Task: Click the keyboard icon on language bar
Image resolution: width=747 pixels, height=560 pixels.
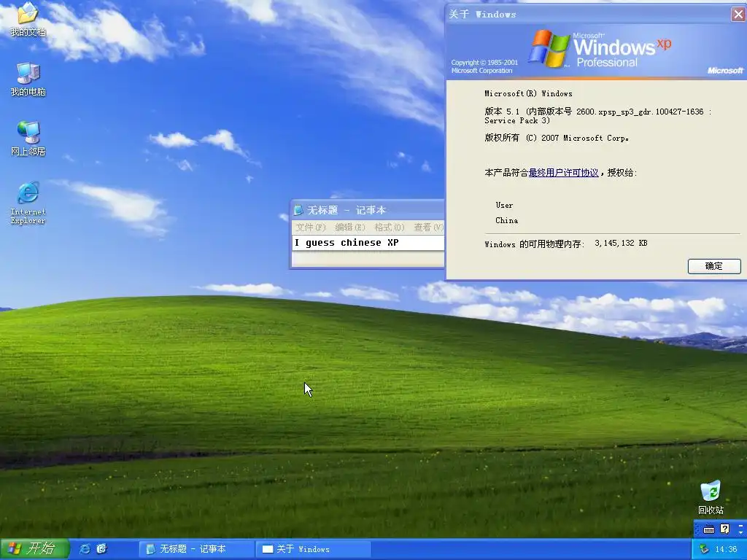Action: (x=709, y=529)
